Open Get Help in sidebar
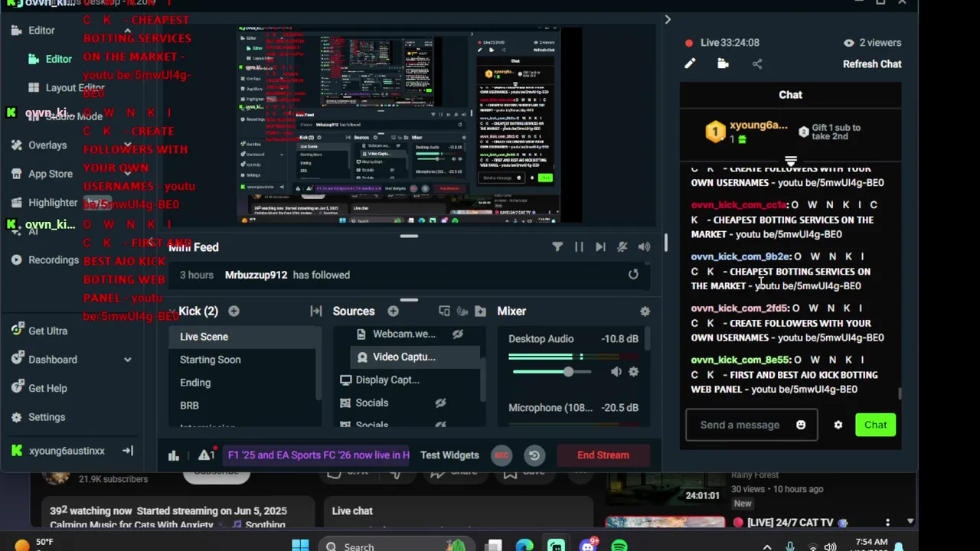Screen dimensions: 980x551 click(39, 388)
